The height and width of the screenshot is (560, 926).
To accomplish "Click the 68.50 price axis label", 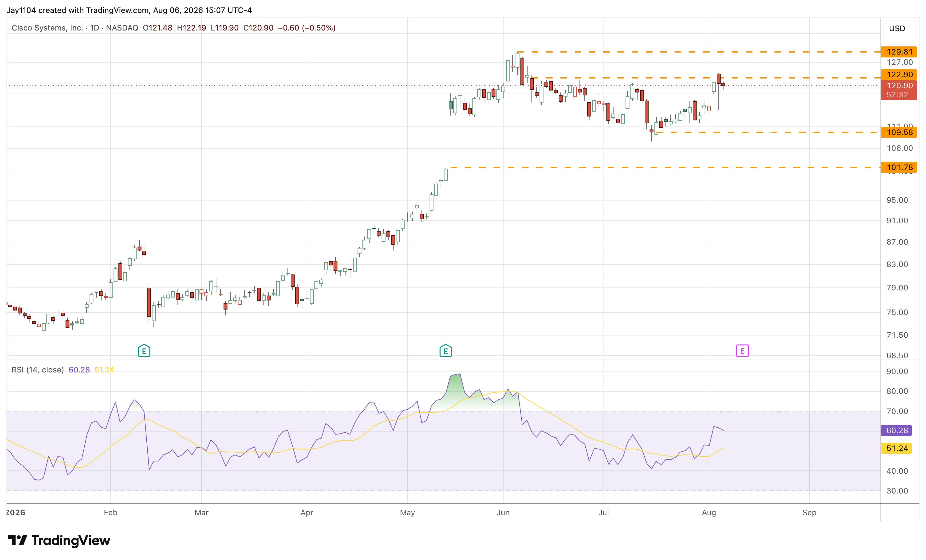I will (x=897, y=355).
